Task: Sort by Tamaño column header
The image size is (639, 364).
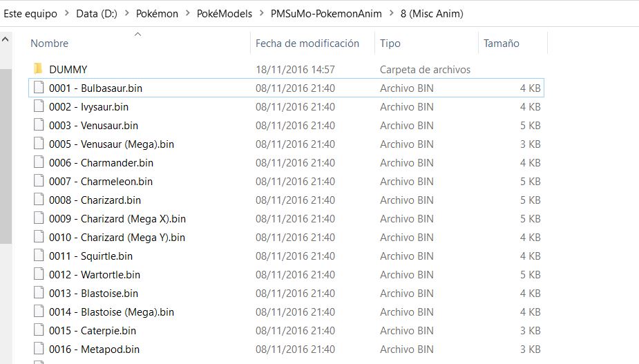Action: pos(502,44)
